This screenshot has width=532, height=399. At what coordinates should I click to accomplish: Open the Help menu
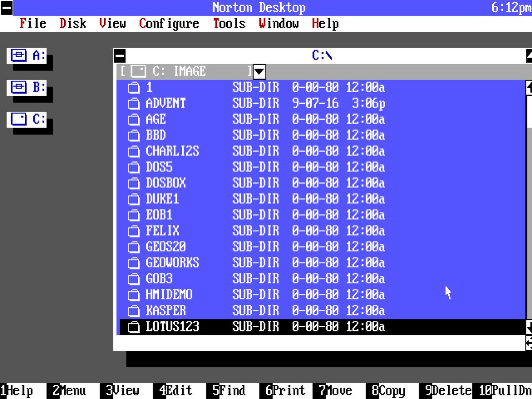[x=325, y=23]
